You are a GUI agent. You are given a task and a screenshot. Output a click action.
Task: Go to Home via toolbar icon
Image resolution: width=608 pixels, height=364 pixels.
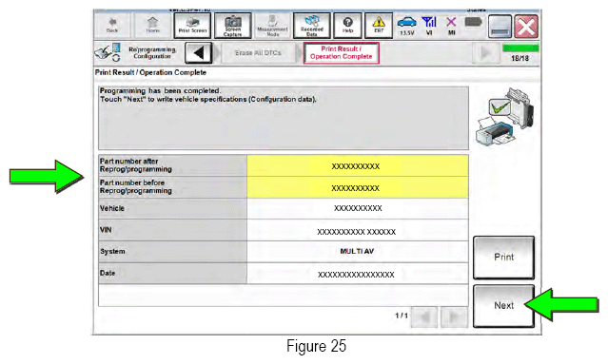click(x=152, y=26)
